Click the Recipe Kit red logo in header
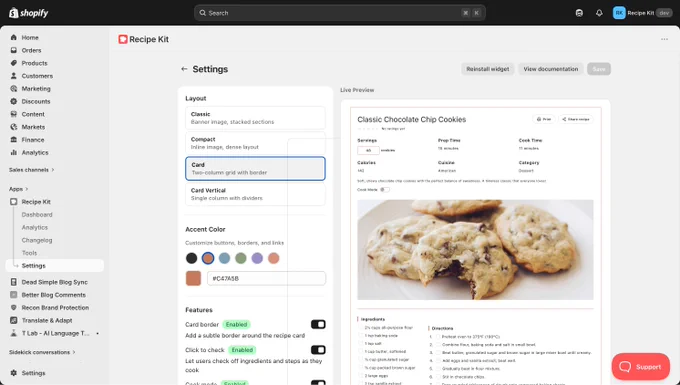Image resolution: width=680 pixels, height=385 pixels. pyautogui.click(x=123, y=39)
